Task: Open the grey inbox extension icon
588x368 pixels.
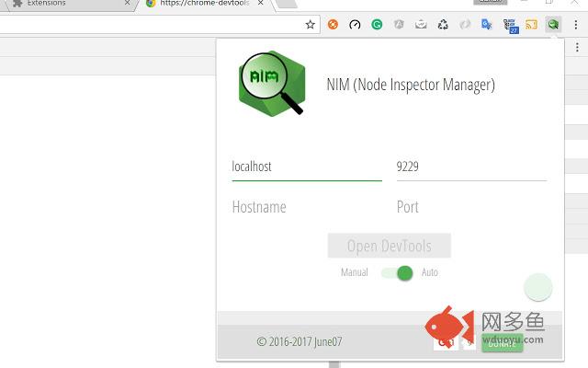Action: [x=421, y=25]
